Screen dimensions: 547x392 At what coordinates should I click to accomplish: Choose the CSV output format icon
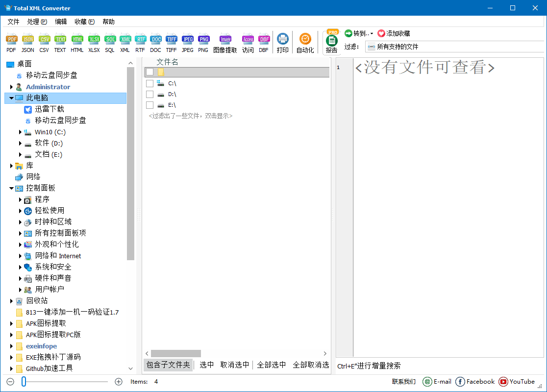[x=44, y=43]
